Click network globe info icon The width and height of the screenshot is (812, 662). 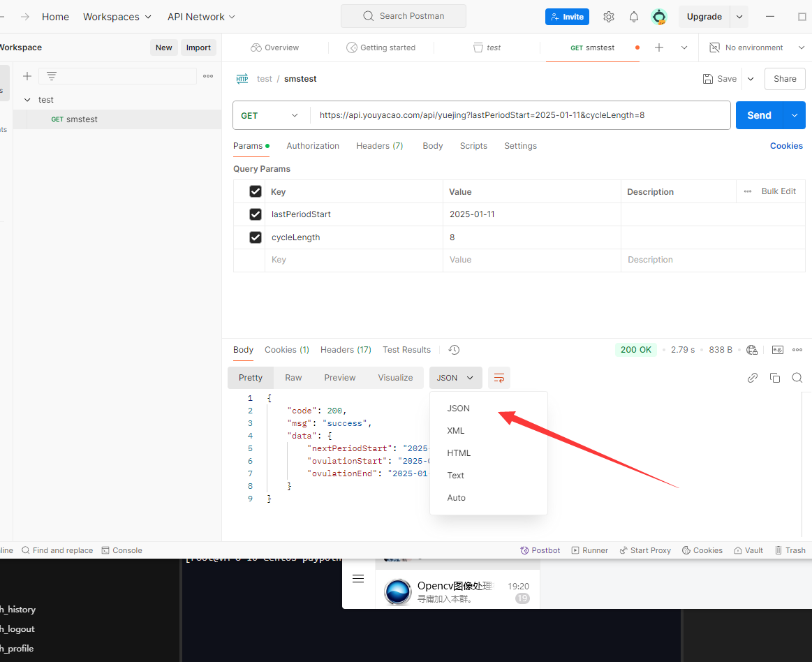point(752,350)
